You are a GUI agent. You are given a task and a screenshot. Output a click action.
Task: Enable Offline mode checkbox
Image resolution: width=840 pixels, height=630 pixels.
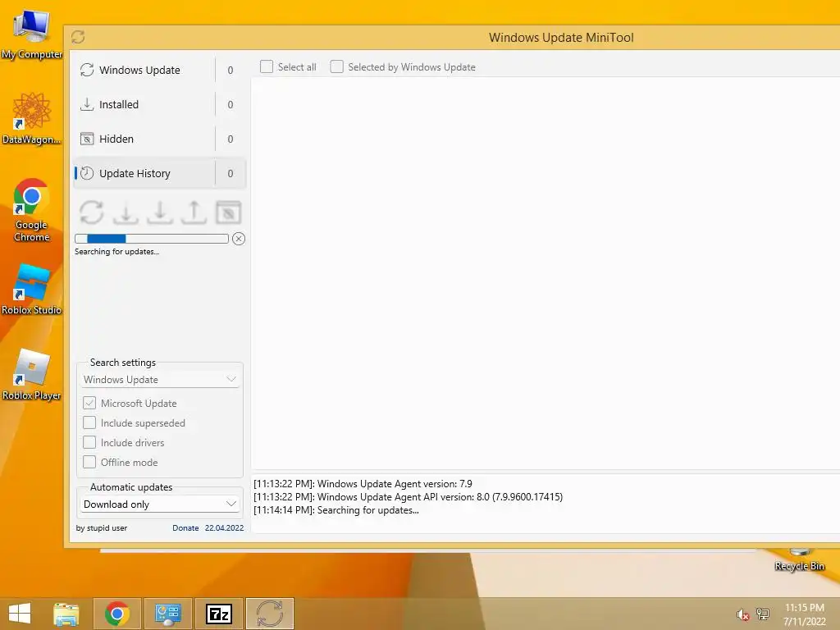click(x=89, y=462)
